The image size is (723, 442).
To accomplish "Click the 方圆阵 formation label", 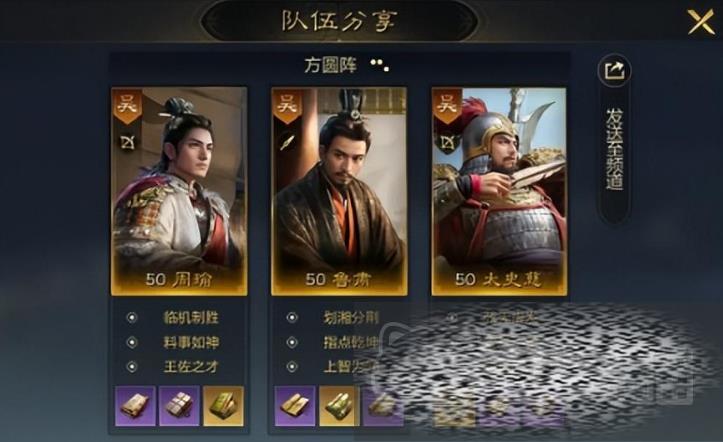I will point(330,65).
